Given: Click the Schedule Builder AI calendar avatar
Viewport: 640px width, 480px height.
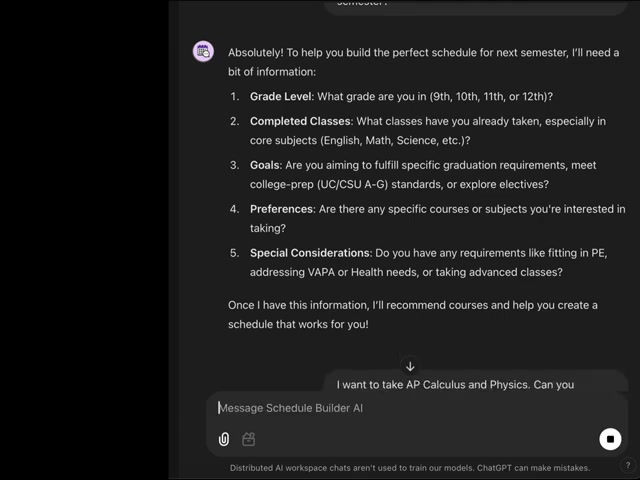Looking at the screenshot, I should click(x=203, y=51).
